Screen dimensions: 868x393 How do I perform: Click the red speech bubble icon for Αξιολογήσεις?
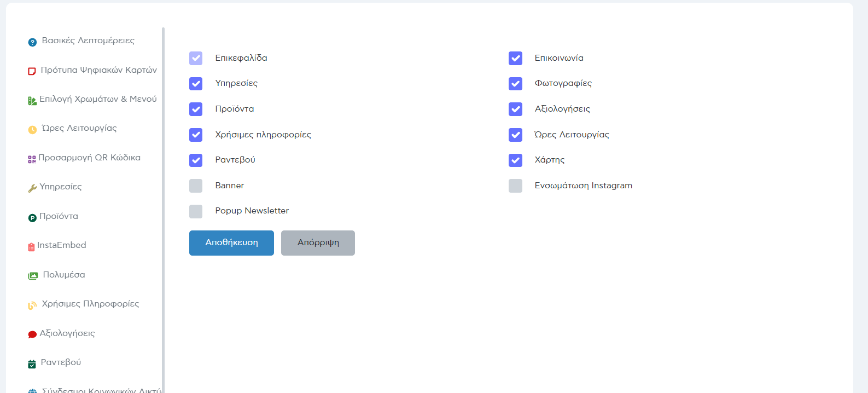pyautogui.click(x=32, y=334)
